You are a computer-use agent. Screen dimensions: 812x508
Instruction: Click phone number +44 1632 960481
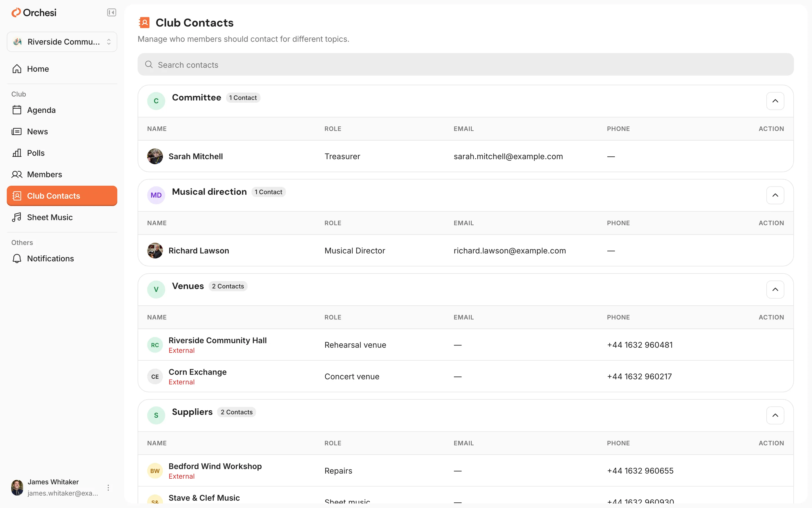[639, 345]
